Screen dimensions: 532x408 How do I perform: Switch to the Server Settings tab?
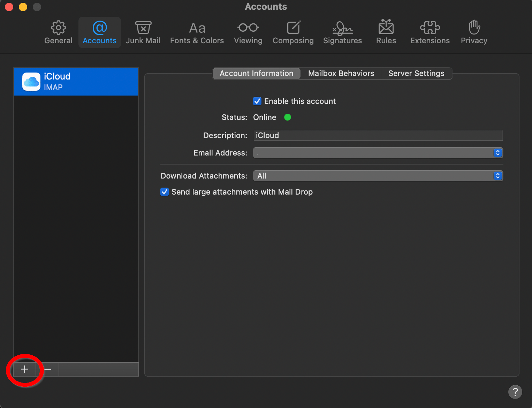click(416, 73)
